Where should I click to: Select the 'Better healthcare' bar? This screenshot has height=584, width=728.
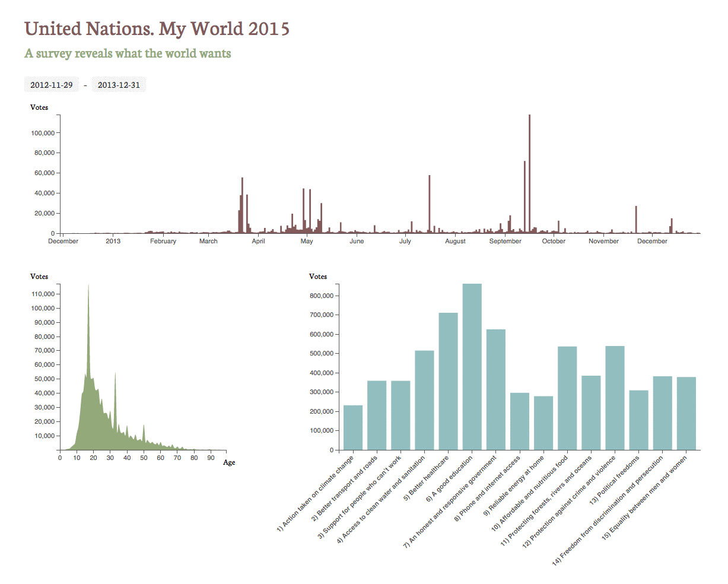(449, 381)
